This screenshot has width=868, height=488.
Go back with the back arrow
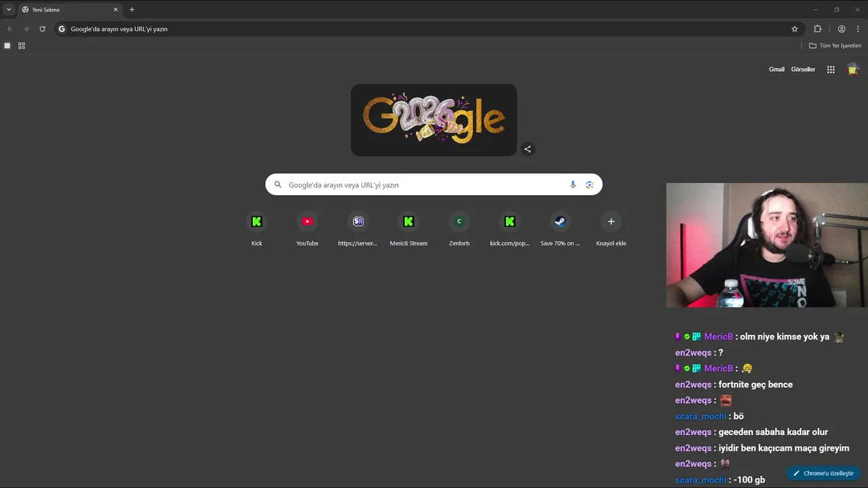click(9, 29)
